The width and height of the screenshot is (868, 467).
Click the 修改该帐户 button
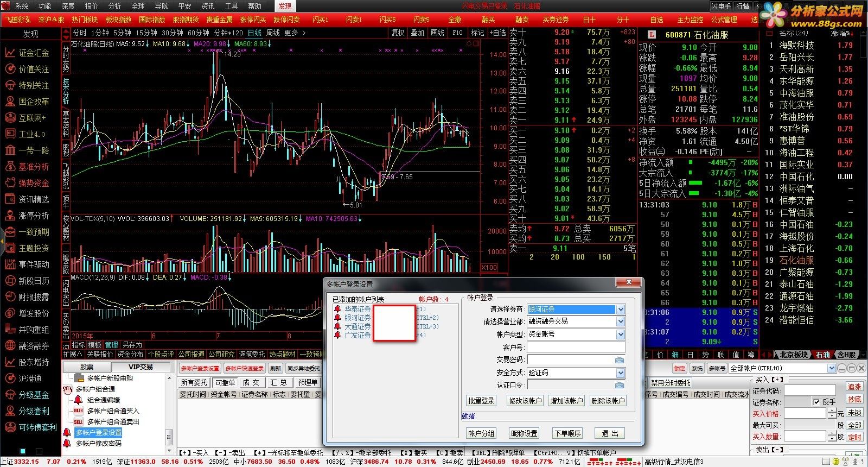[525, 401]
